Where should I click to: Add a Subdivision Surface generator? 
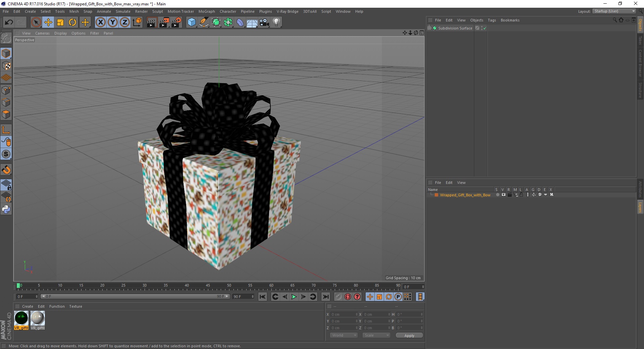point(216,22)
